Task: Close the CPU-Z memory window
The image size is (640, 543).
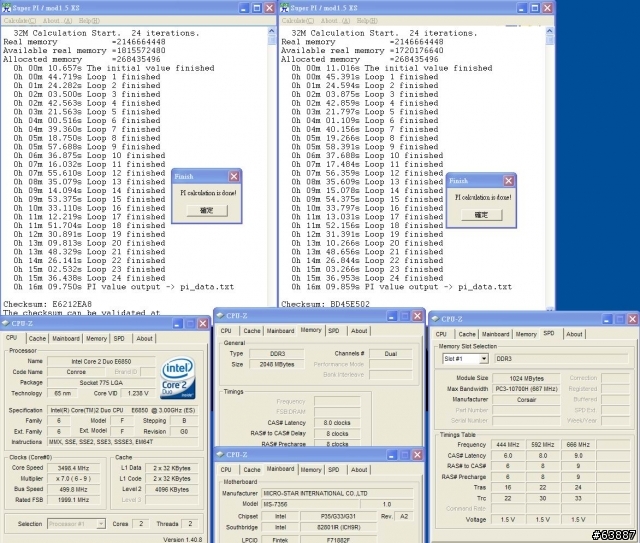Action: point(418,316)
